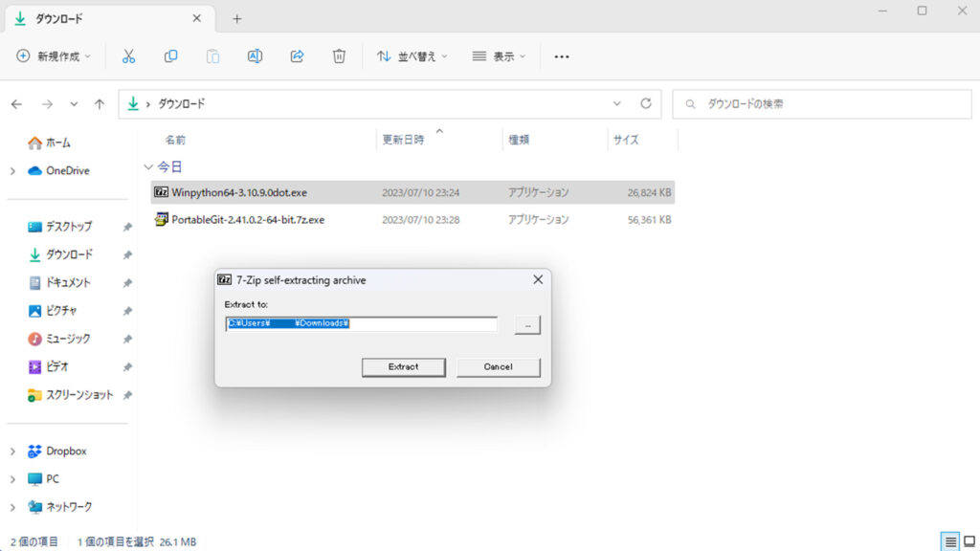Open the 新規作成 new item menu
This screenshot has height=551, width=980.
coord(54,56)
